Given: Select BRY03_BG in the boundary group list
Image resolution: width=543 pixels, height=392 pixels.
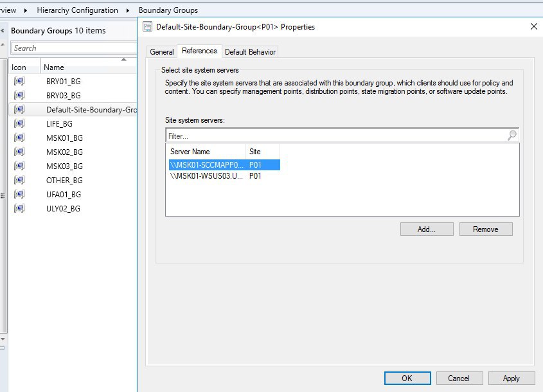Looking at the screenshot, I should click(x=64, y=96).
